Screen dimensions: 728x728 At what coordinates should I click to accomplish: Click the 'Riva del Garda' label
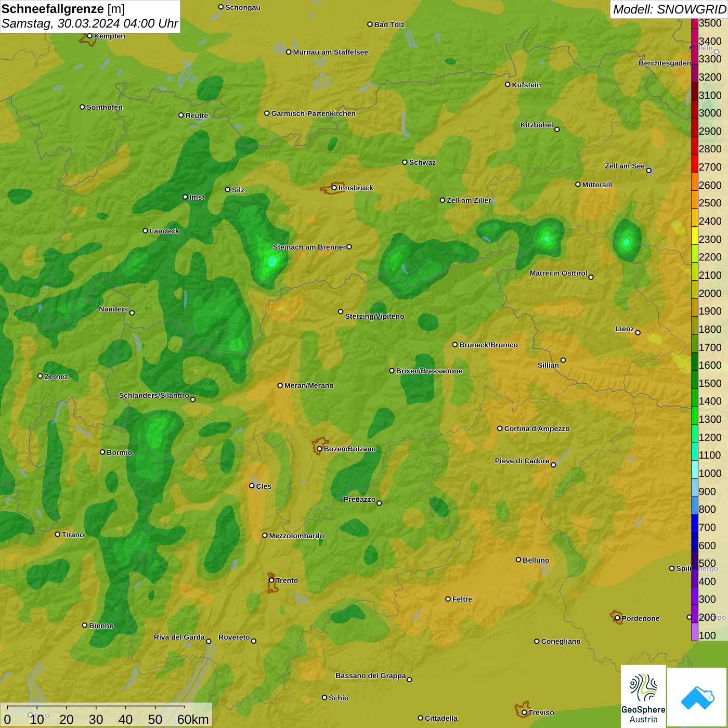coord(179,637)
